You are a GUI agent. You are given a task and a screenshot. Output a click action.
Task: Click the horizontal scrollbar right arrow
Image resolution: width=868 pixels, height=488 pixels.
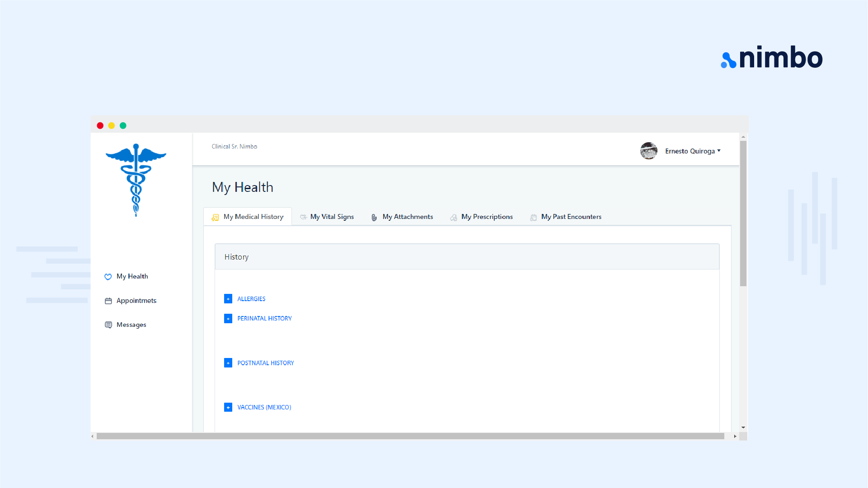click(735, 437)
